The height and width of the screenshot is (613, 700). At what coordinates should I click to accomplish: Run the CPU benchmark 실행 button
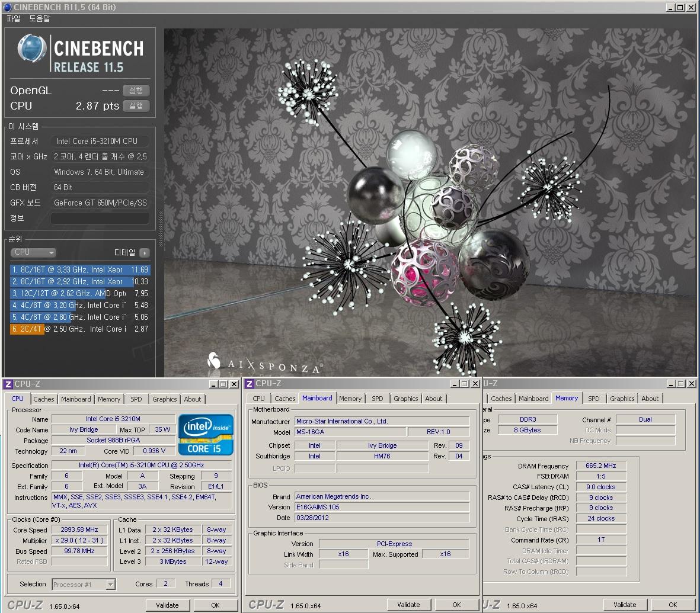click(136, 106)
